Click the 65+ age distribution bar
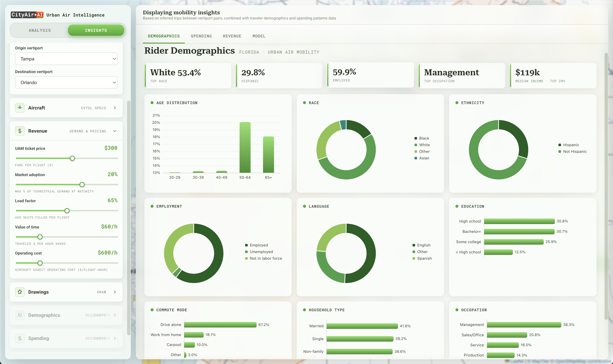Viewport: 613px width, 364px height. 268,154
